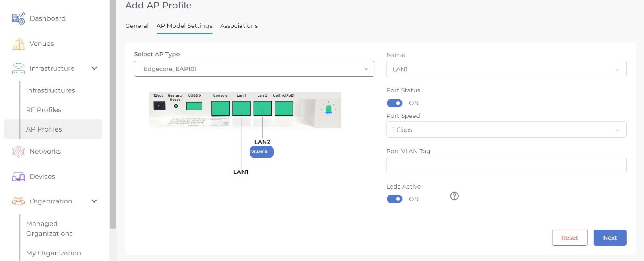The width and height of the screenshot is (644, 261).
Task: Select the Networks globe icon
Action: pyautogui.click(x=19, y=151)
